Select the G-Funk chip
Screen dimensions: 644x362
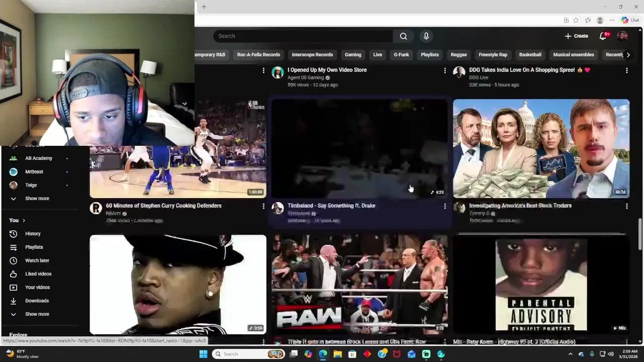pos(401,55)
